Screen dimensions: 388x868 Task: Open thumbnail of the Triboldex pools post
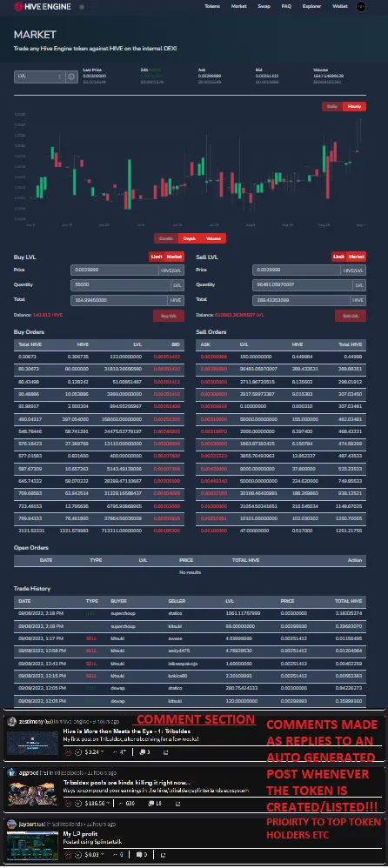[32, 793]
